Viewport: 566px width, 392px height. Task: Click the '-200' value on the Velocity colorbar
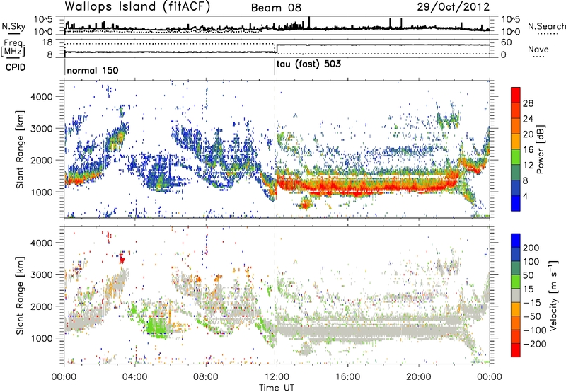pos(535,344)
